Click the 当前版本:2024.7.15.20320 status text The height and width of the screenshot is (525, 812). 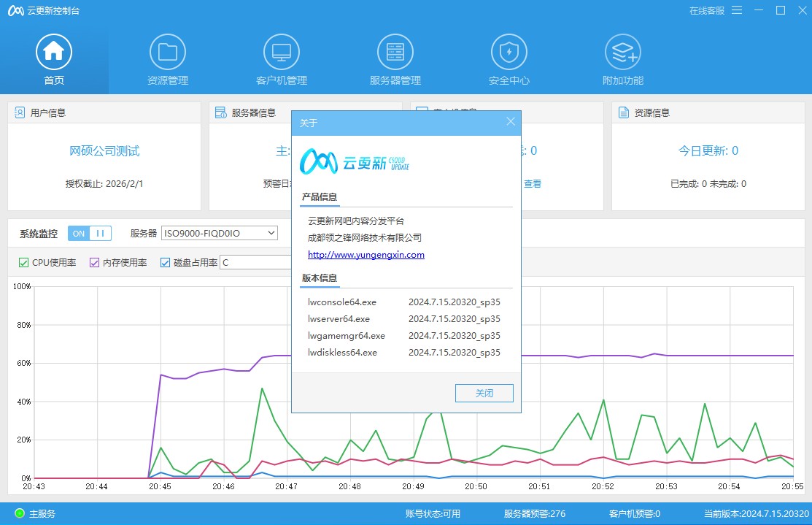click(757, 513)
